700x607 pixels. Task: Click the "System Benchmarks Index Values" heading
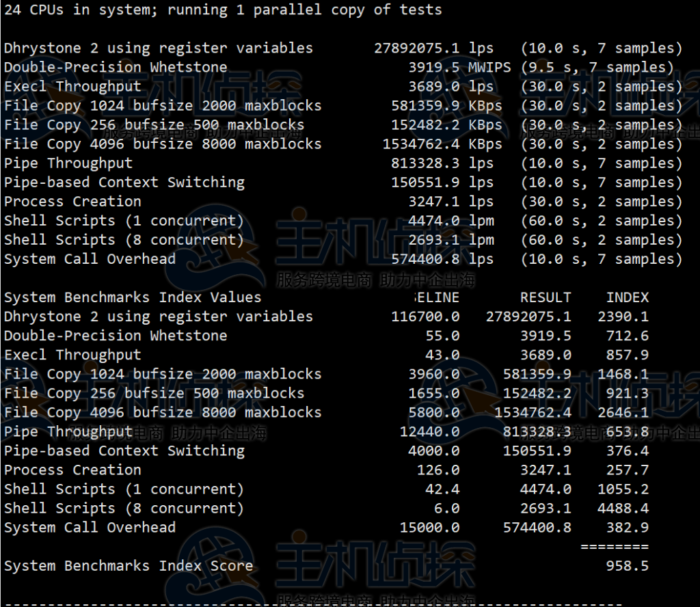[x=133, y=297]
